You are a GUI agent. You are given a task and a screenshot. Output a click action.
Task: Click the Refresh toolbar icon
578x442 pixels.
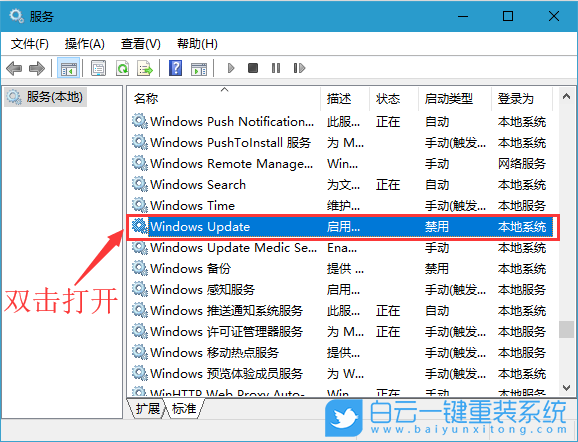pos(122,68)
